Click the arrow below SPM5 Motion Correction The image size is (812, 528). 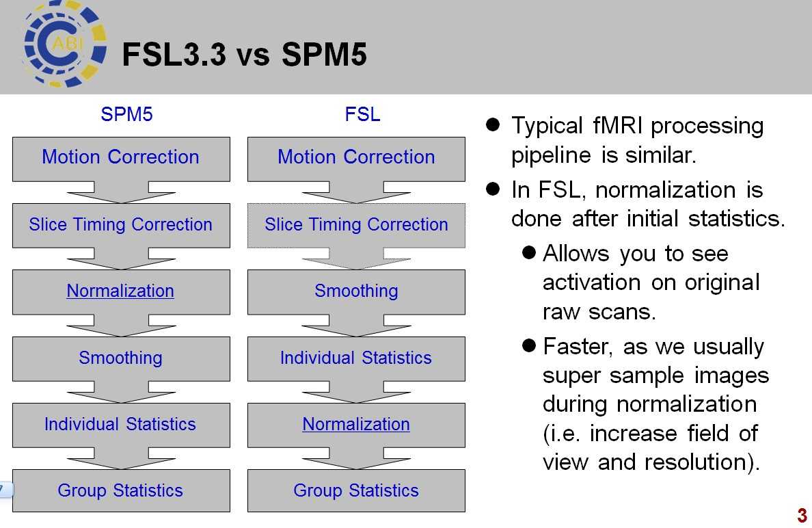pos(121,192)
